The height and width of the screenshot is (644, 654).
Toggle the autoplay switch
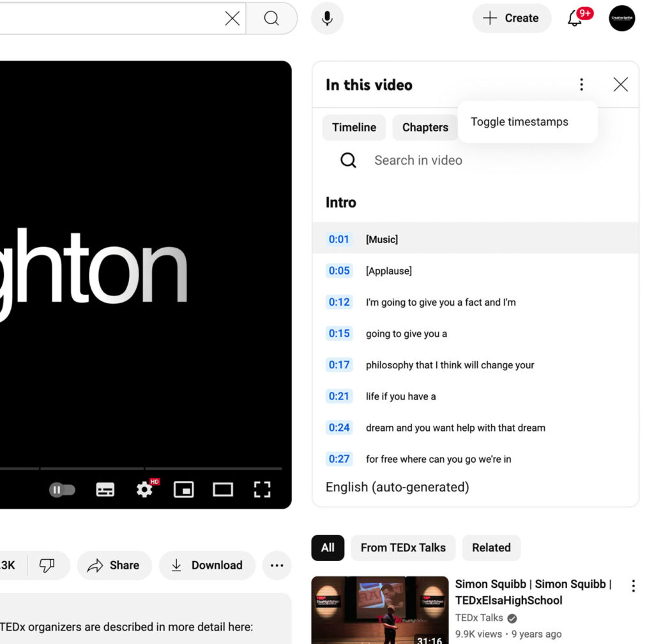(x=62, y=490)
